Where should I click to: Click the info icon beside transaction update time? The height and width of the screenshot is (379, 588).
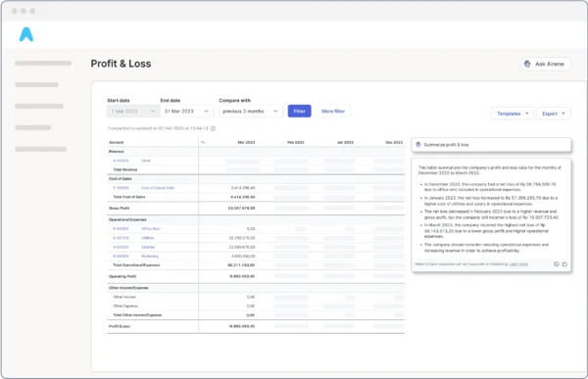(x=213, y=128)
